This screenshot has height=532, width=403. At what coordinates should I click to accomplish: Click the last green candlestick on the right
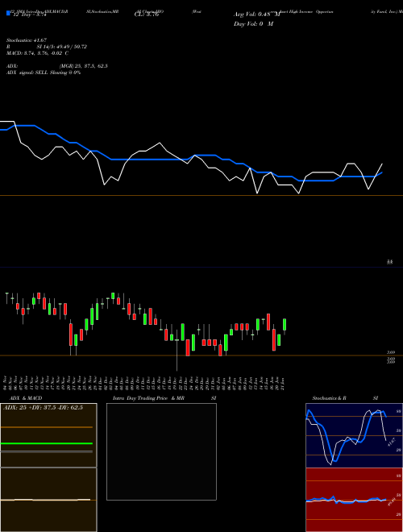(285, 325)
